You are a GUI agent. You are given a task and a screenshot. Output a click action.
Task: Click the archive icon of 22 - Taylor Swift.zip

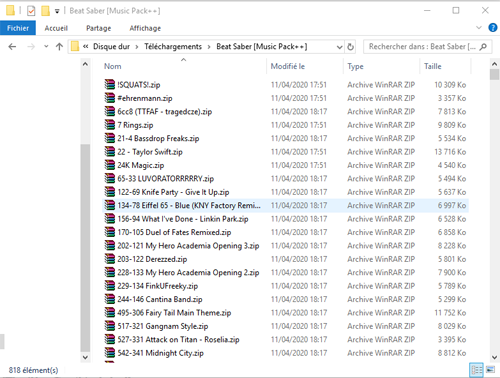110,152
